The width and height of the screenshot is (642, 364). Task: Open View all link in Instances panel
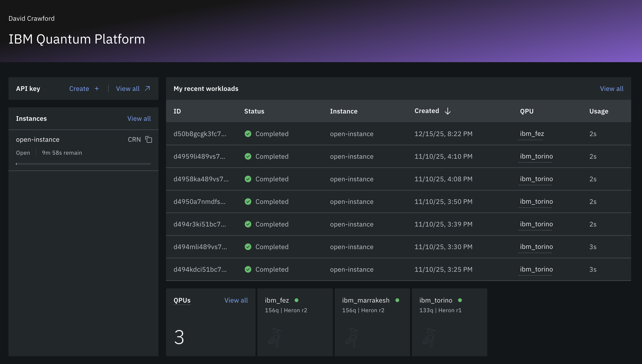139,118
